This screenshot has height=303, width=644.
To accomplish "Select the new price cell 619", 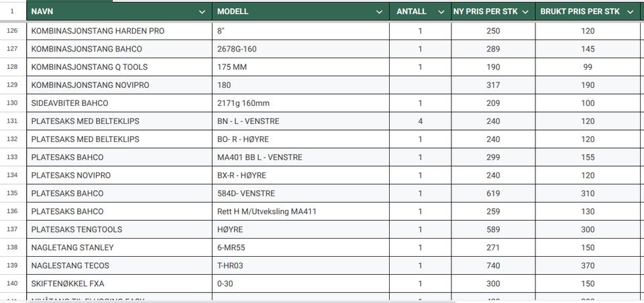I will [x=493, y=193].
